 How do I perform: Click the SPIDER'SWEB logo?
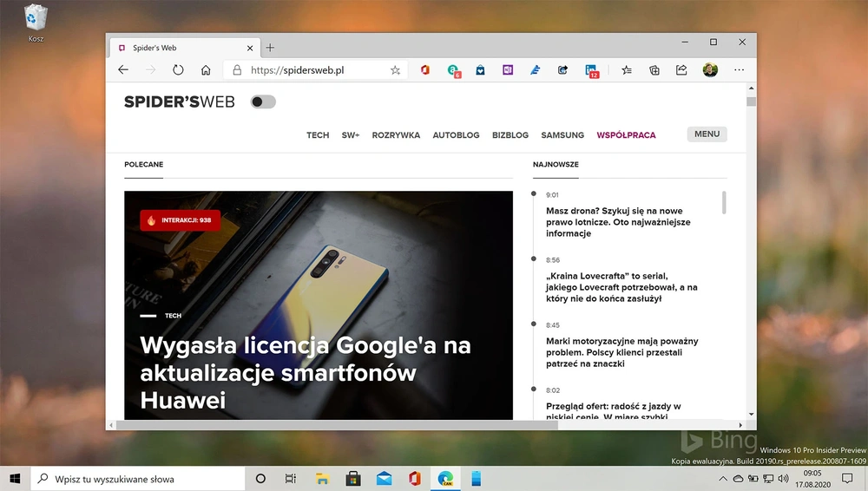[x=180, y=101]
